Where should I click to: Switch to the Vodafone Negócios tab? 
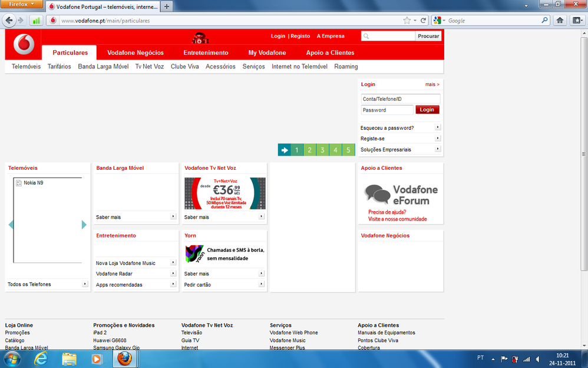(x=135, y=52)
